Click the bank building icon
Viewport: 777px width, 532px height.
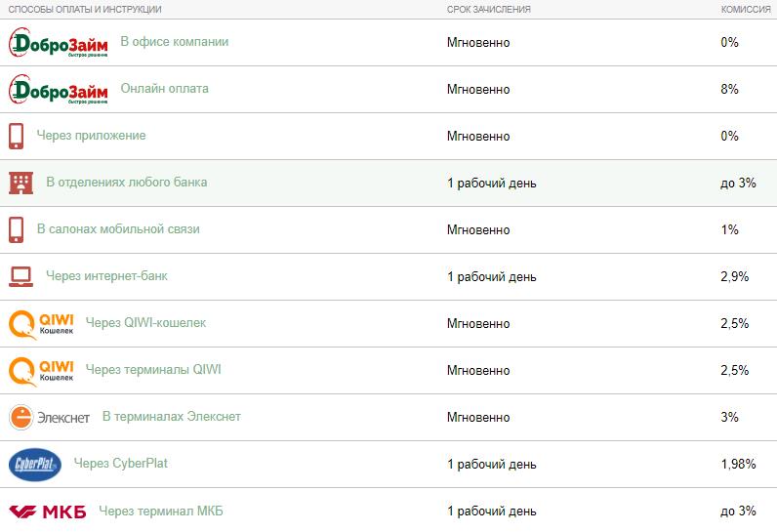click(x=20, y=183)
